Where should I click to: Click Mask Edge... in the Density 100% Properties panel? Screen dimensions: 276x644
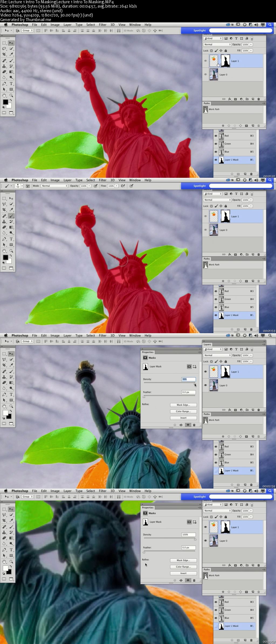(183, 560)
